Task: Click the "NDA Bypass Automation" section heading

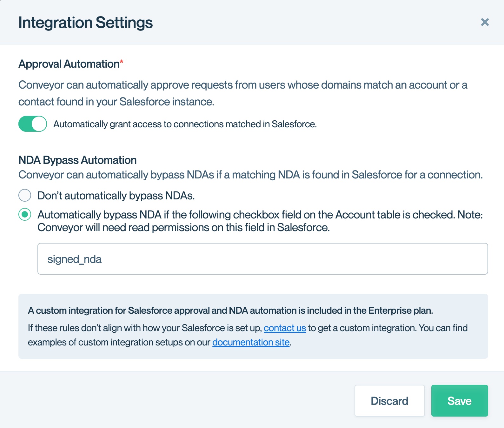Action: (77, 160)
